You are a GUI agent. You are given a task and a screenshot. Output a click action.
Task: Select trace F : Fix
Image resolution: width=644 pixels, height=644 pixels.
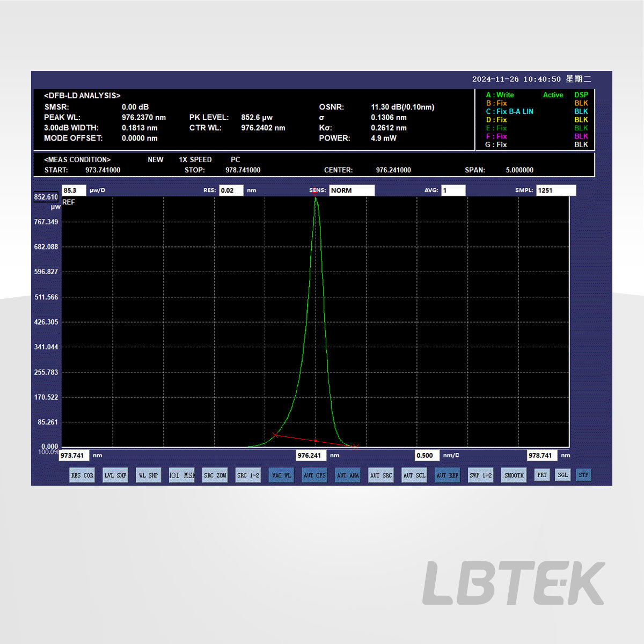pos(496,136)
